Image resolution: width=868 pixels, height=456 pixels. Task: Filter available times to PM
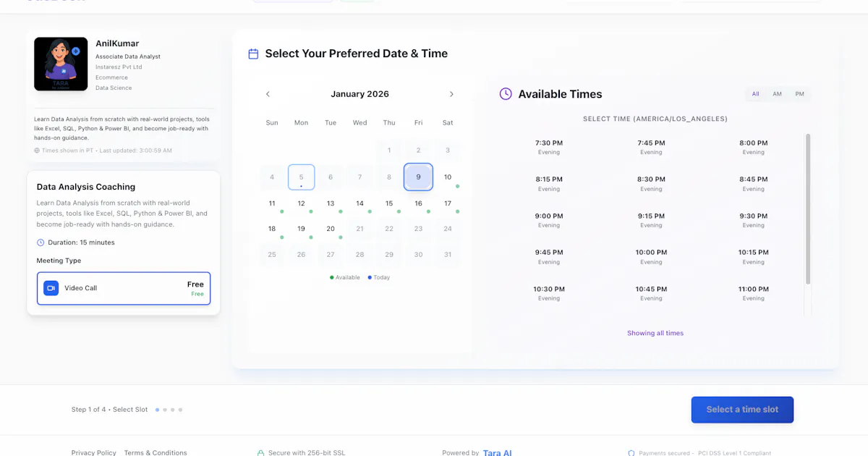click(799, 94)
